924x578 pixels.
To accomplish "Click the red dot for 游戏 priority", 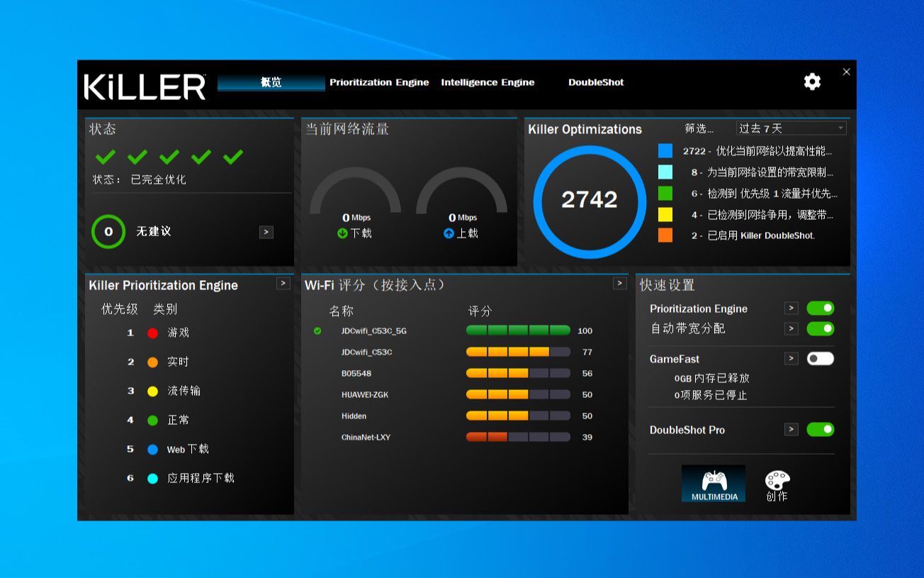I will click(152, 333).
